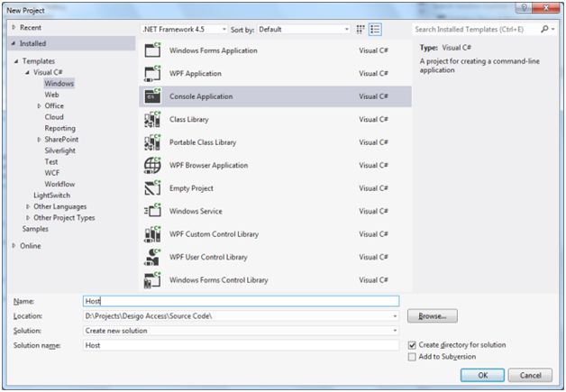This screenshot has height=392, width=566.
Task: Click the WPF Browser Application globe icon
Action: (152, 165)
